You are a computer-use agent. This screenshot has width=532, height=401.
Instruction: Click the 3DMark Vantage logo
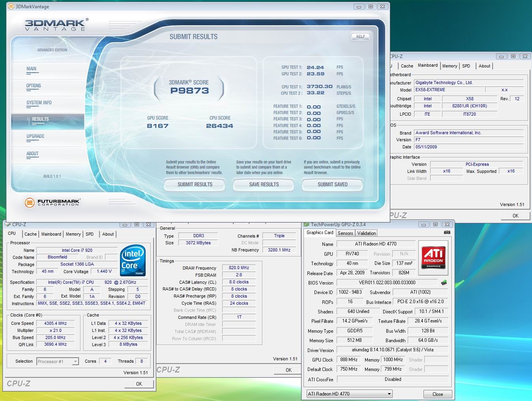(x=56, y=24)
